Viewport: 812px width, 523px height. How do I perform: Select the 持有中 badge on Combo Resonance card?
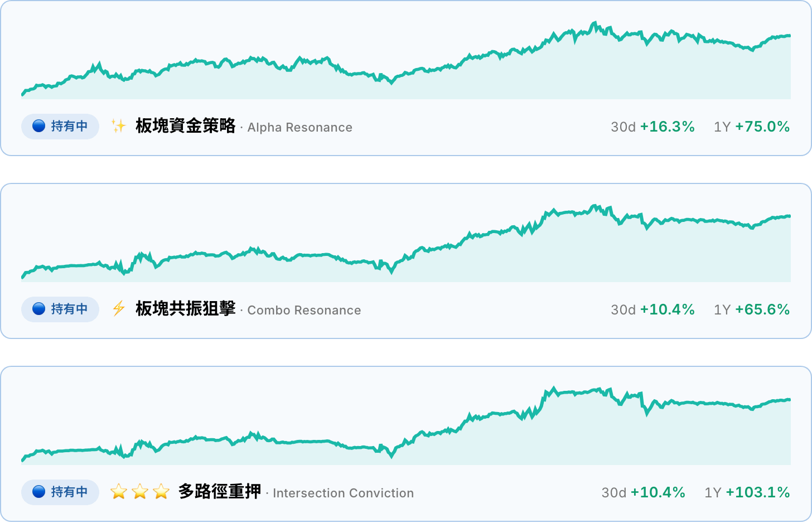click(x=60, y=309)
